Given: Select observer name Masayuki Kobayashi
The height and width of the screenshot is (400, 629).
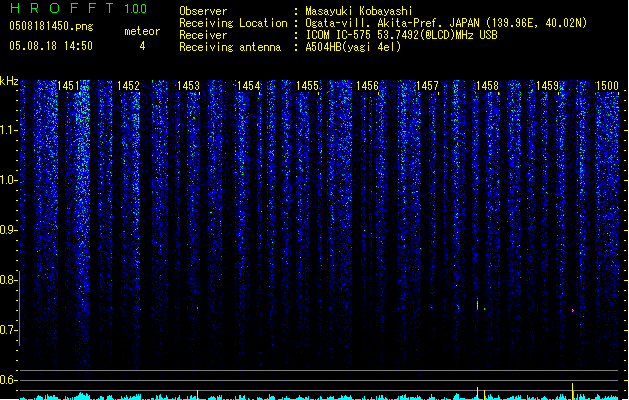Looking at the screenshot, I should pyautogui.click(x=359, y=11).
